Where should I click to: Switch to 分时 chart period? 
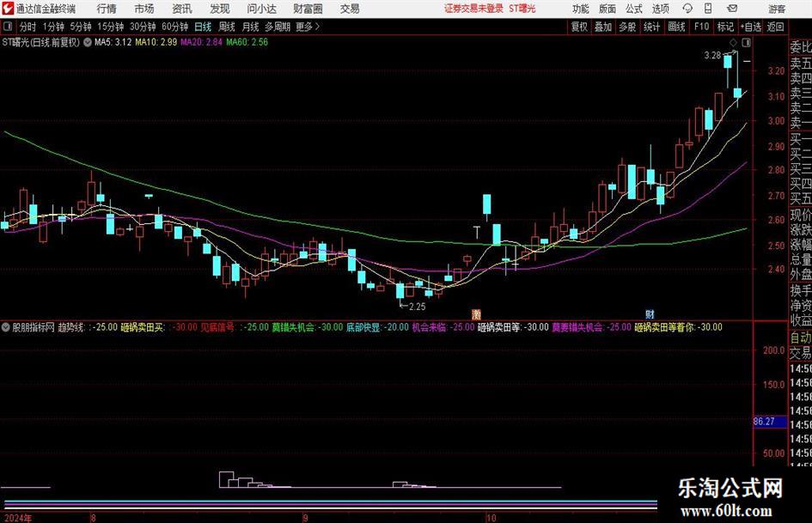[x=28, y=27]
